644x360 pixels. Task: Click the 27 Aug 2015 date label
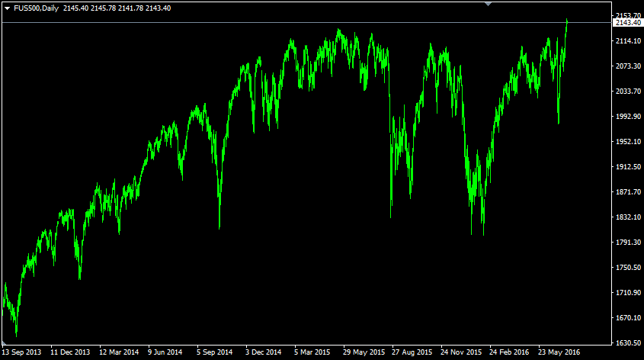point(412,352)
